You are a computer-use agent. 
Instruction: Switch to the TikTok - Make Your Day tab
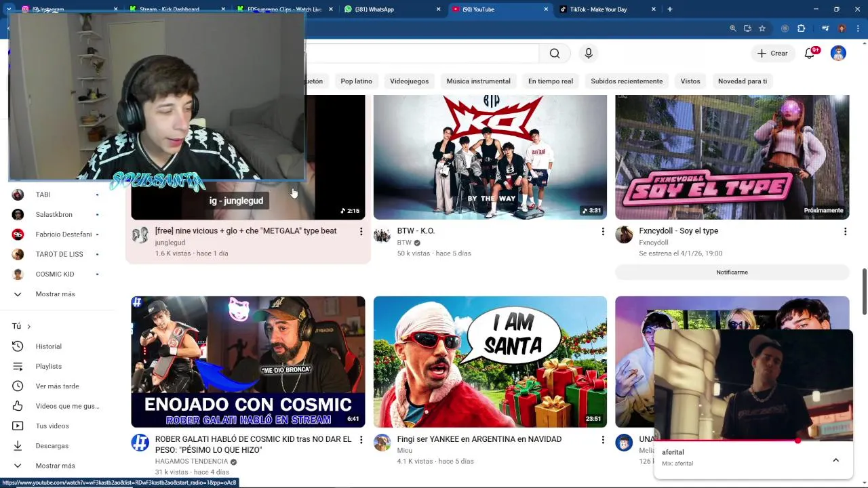click(x=608, y=9)
